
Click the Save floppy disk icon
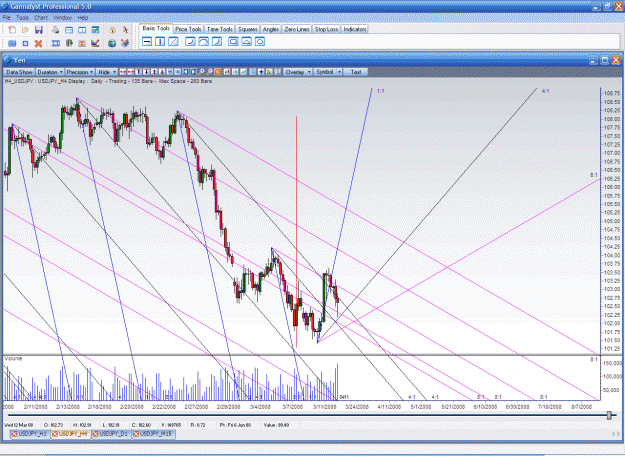click(x=39, y=30)
